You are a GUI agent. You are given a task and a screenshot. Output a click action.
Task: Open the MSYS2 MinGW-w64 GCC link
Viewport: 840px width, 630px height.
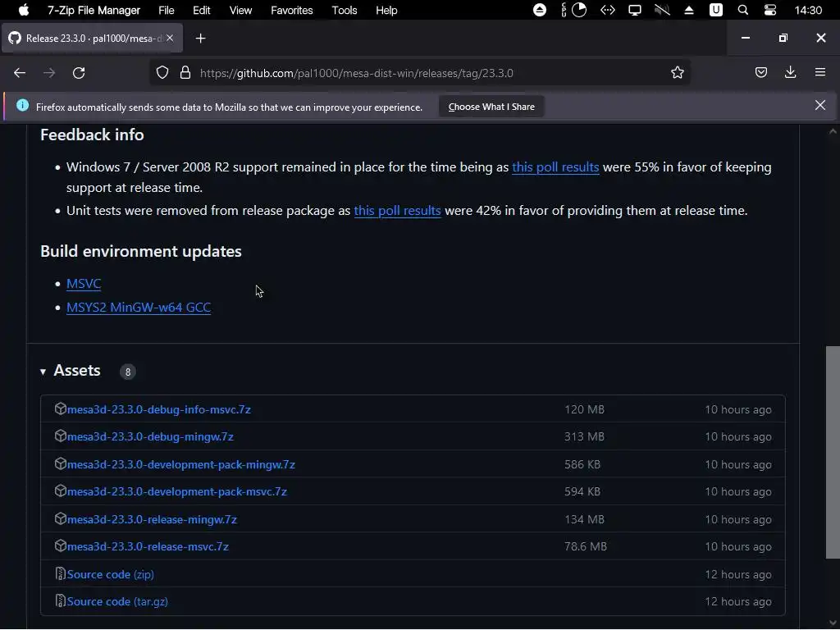coord(139,307)
